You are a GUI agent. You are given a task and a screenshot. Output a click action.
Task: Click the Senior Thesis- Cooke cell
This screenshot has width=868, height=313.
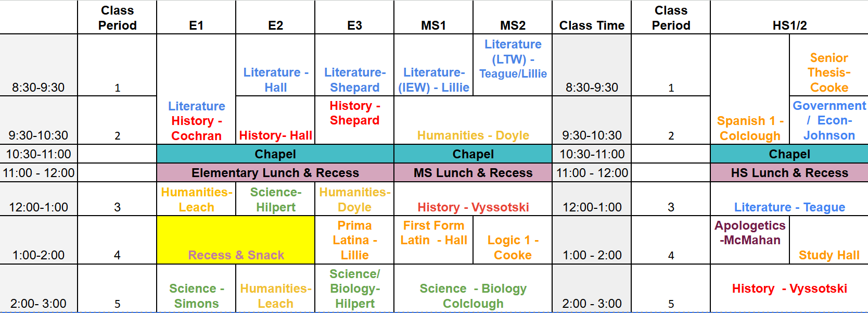pyautogui.click(x=829, y=65)
